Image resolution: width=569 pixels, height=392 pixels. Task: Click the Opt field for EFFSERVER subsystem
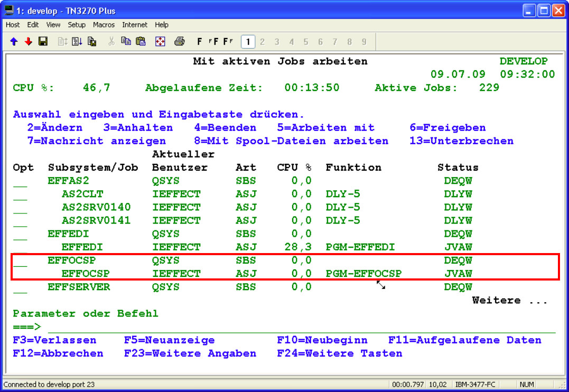tap(20, 287)
